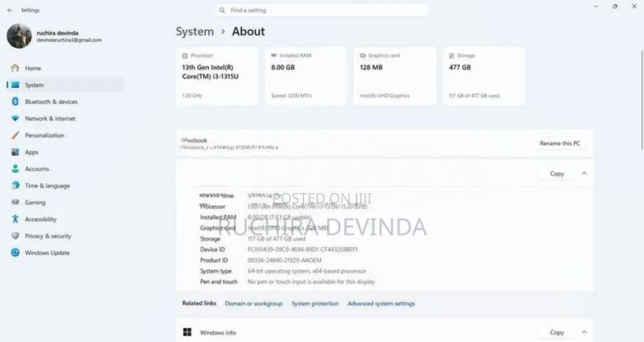Open the Windows Update icon
Viewport: 644px width, 342px height.
coord(15,253)
